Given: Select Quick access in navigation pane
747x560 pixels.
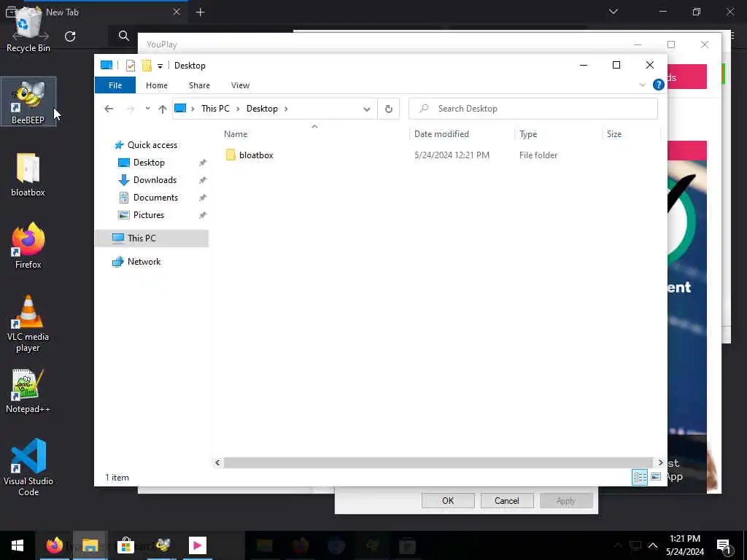Looking at the screenshot, I should pos(152,145).
